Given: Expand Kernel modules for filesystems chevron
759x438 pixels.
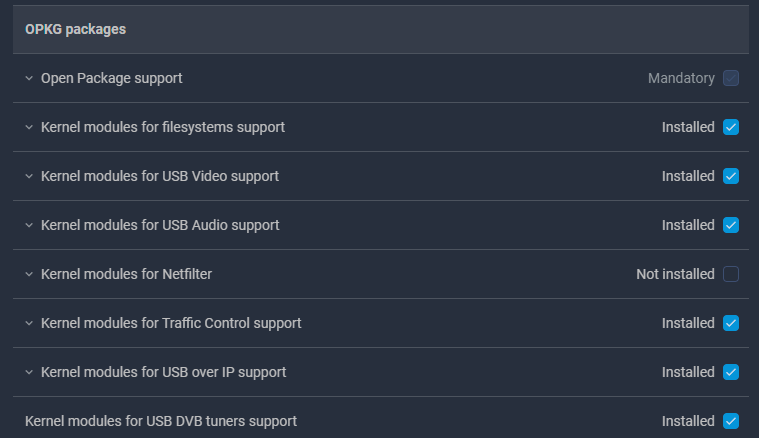Looking at the screenshot, I should click(29, 127).
